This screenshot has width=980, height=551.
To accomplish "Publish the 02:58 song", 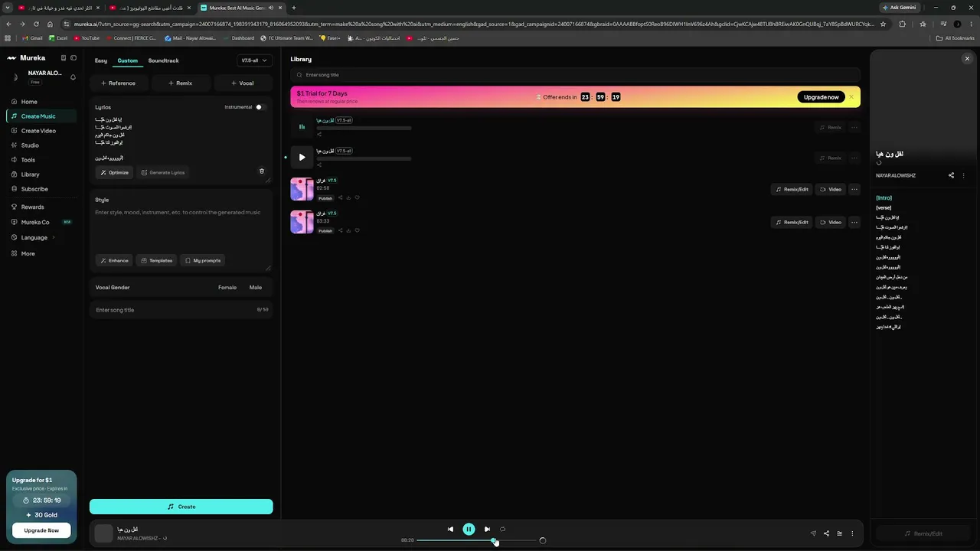I will [x=325, y=198].
